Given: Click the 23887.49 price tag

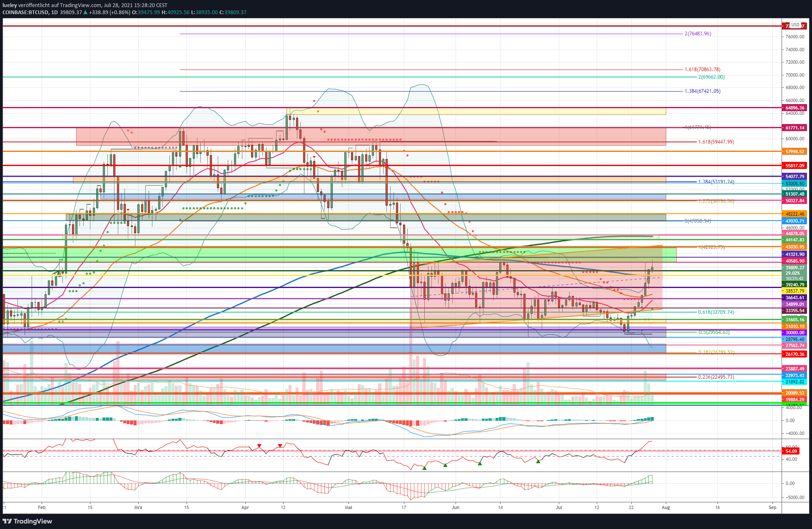Looking at the screenshot, I should tap(795, 369).
